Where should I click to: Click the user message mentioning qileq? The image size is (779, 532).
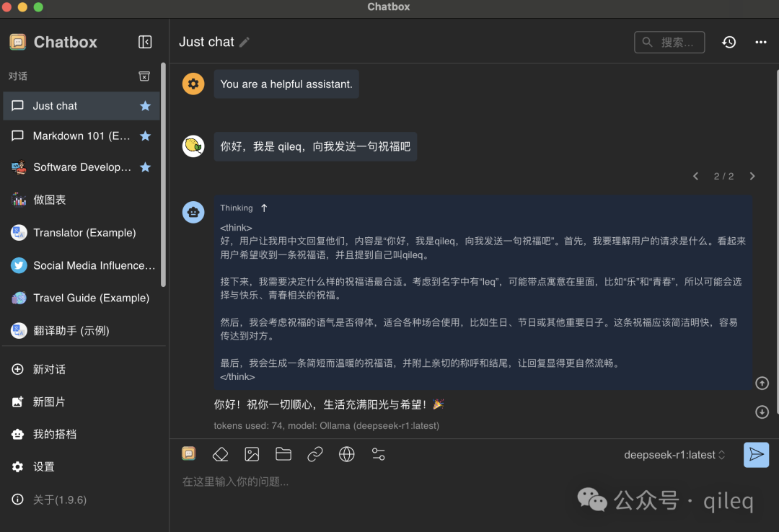[x=315, y=146]
